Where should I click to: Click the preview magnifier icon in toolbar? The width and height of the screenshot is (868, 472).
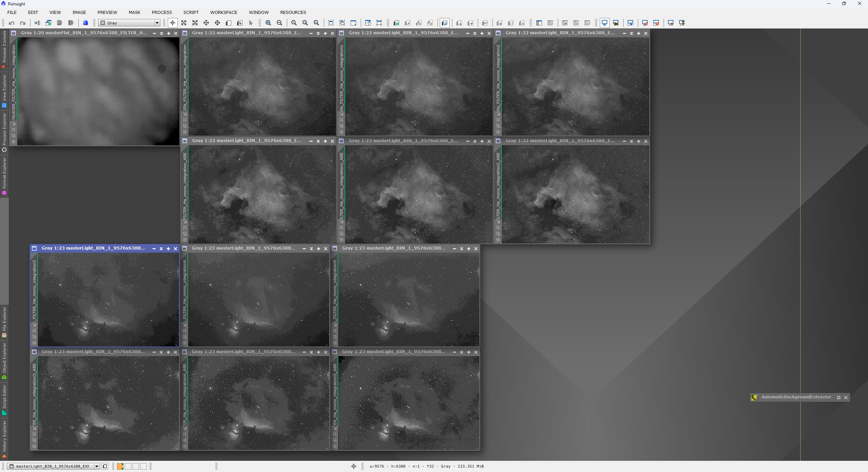(x=445, y=23)
